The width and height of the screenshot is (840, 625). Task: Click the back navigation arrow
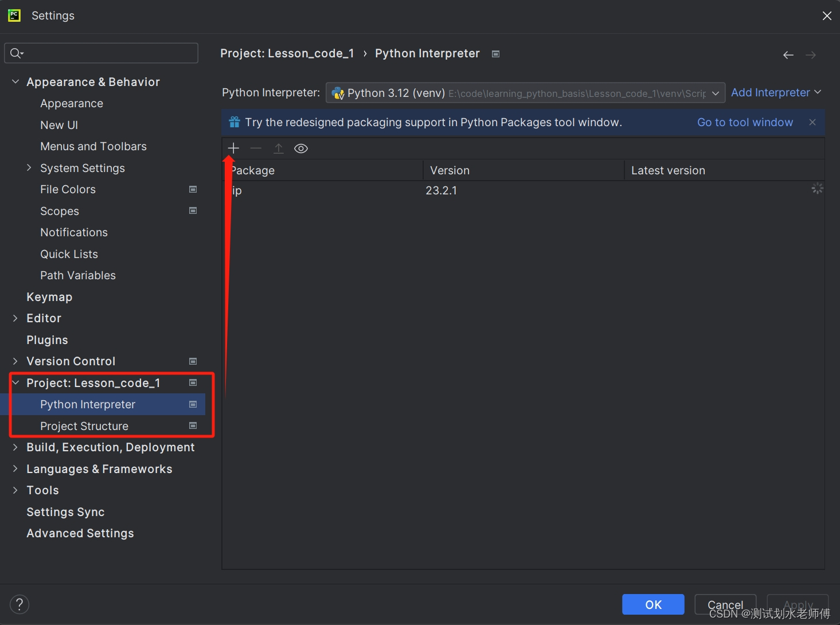[788, 55]
